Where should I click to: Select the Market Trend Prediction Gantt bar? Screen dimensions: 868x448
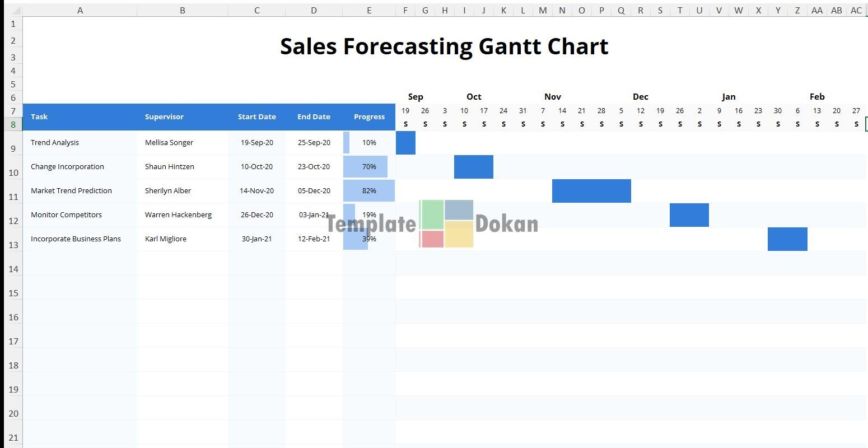coord(591,190)
